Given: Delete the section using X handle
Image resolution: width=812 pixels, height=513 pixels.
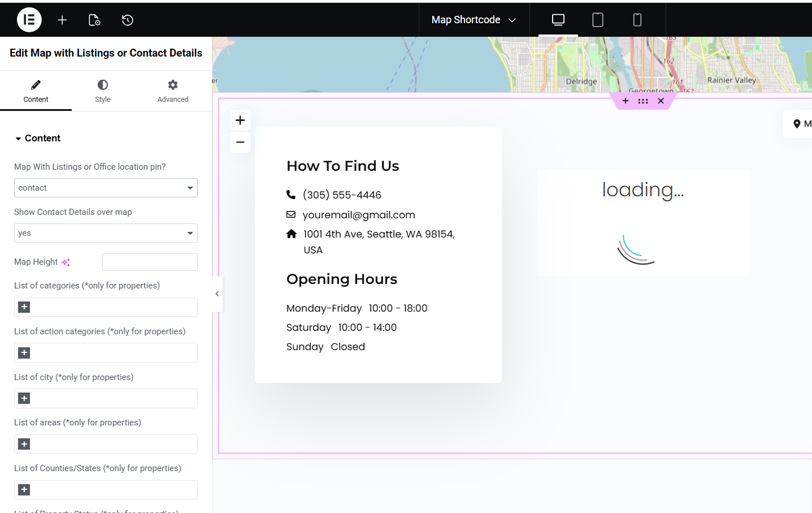Looking at the screenshot, I should tap(661, 101).
